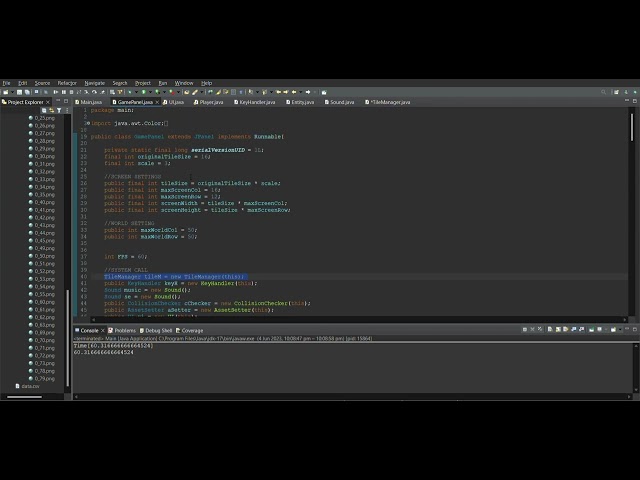
Task: Select data.csv in Project Explorer
Action: tap(27, 386)
